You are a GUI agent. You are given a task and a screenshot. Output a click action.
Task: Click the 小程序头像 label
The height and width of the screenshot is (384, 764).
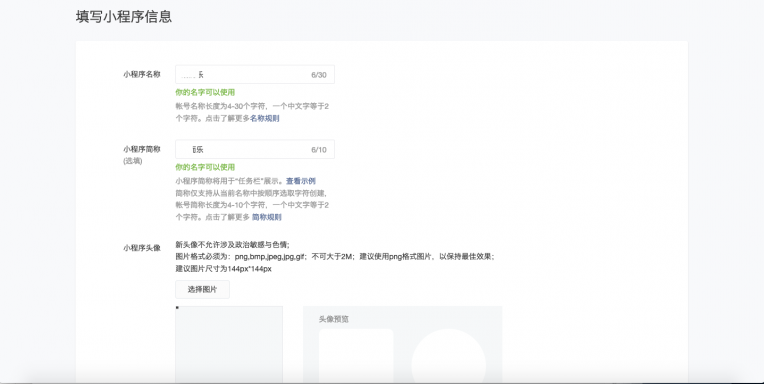(142, 248)
